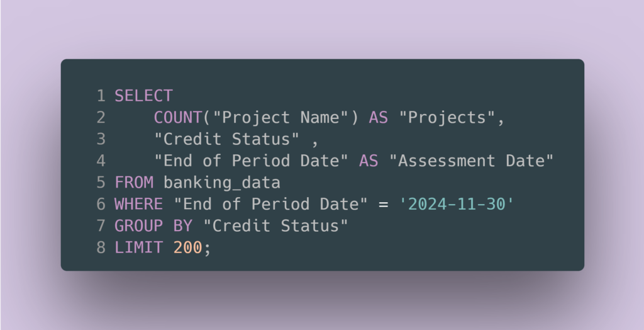Click the '2024-11-30' date literal
The image size is (644, 330).
[457, 204]
